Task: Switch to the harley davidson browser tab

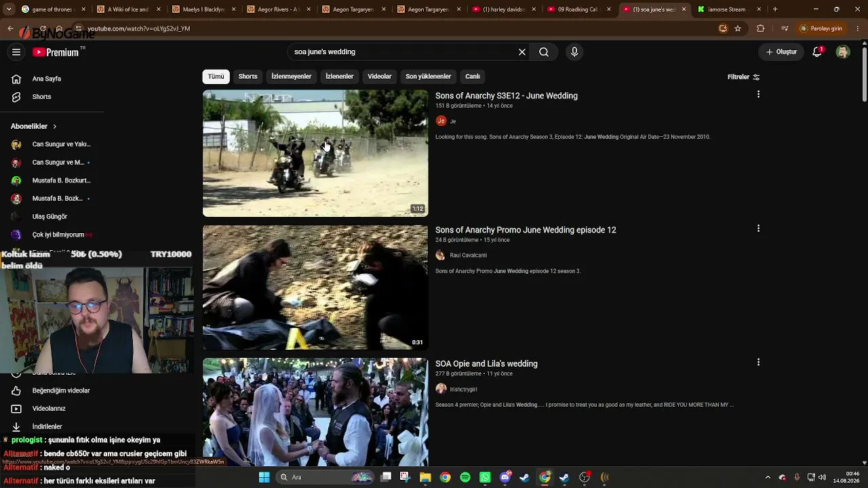Action: (x=503, y=9)
